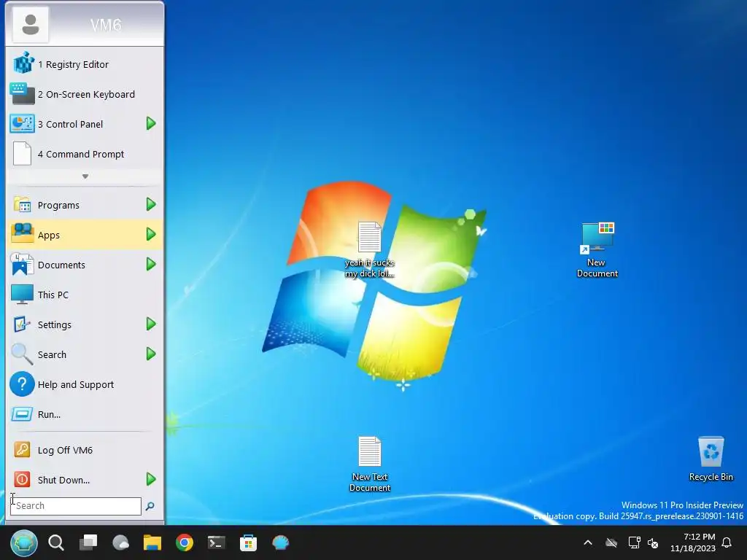Screen dimensions: 747x560
Task: Click the Programs folder icon
Action: [22, 205]
